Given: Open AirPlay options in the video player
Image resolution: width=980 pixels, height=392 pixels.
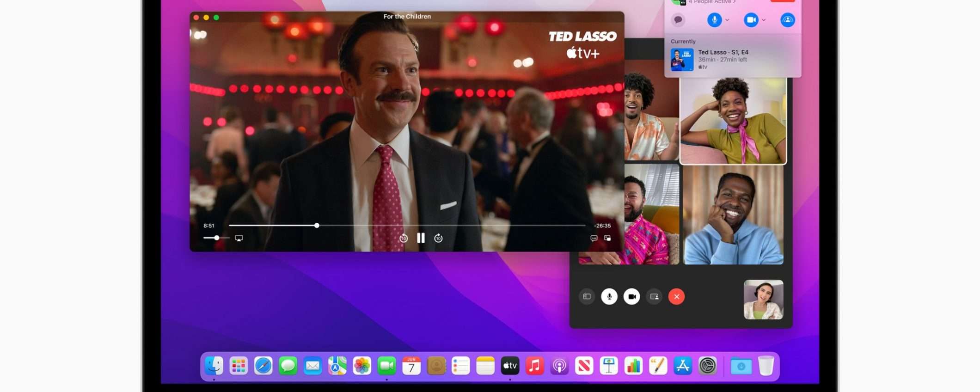Looking at the screenshot, I should click(x=239, y=238).
